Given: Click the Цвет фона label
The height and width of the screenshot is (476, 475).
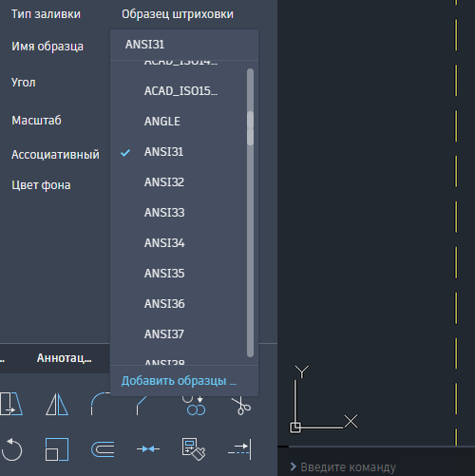Looking at the screenshot, I should pos(41,185).
